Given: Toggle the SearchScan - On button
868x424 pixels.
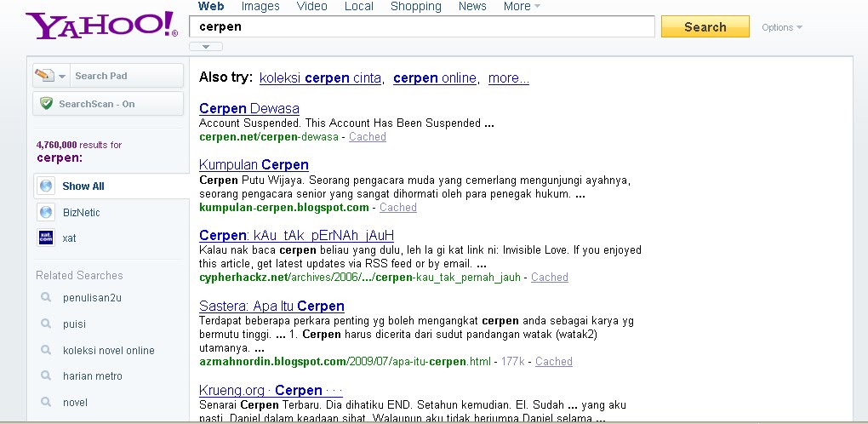Looking at the screenshot, I should tap(108, 104).
